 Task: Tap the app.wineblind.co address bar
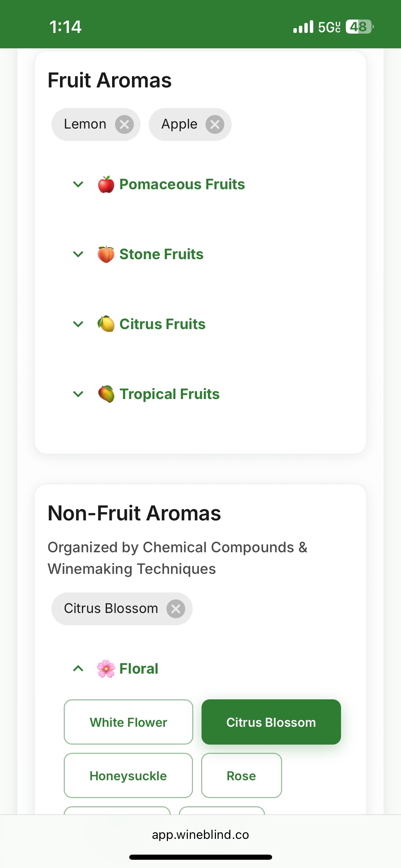[x=200, y=834]
